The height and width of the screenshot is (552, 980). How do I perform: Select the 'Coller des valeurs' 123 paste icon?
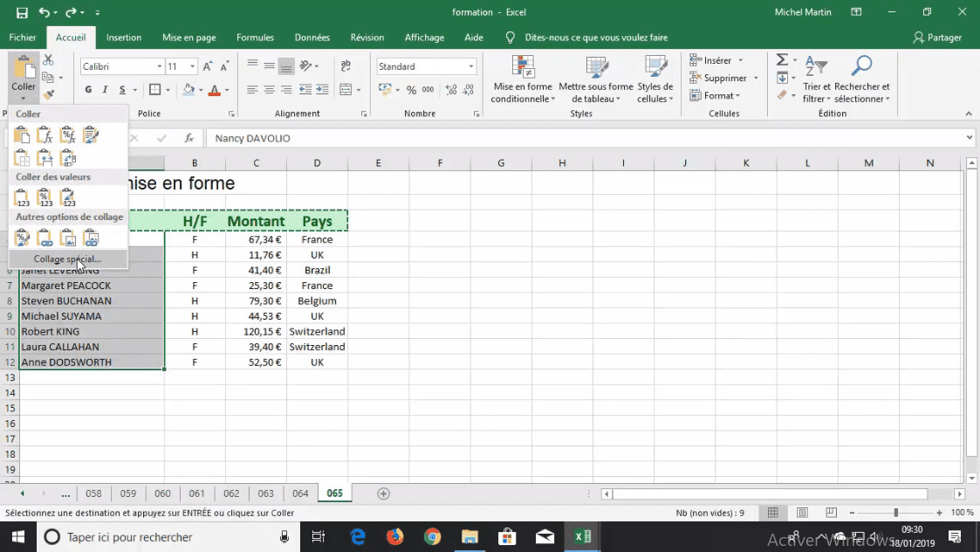[x=22, y=197]
